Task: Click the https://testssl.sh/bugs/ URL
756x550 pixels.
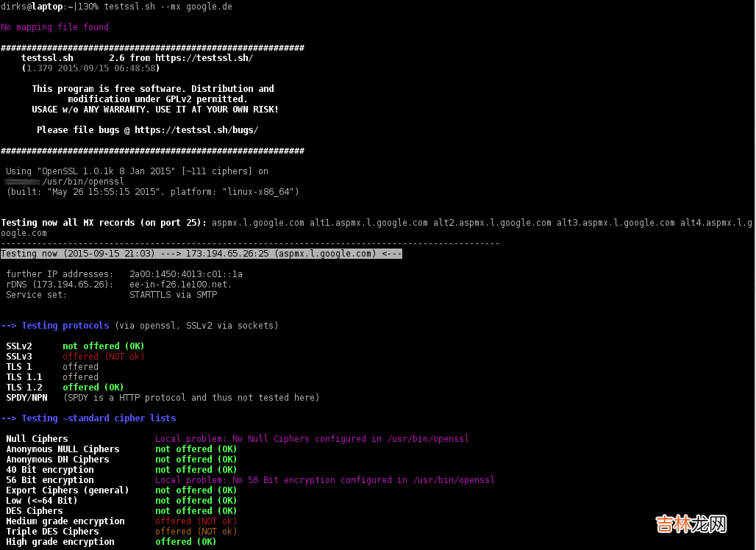Action: [x=196, y=130]
